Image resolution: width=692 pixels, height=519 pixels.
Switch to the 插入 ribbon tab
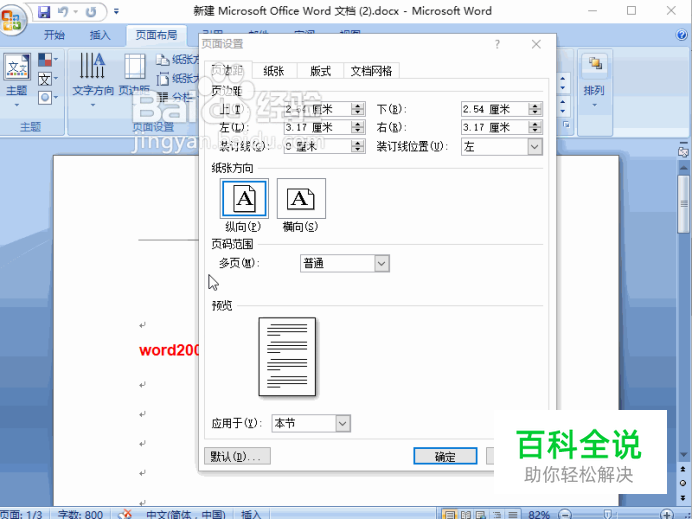pyautogui.click(x=100, y=35)
